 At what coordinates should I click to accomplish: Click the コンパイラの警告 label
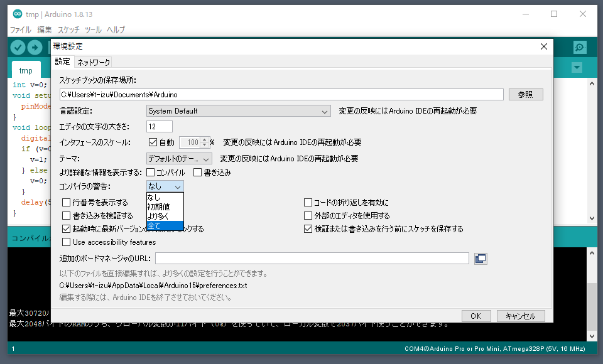(85, 186)
